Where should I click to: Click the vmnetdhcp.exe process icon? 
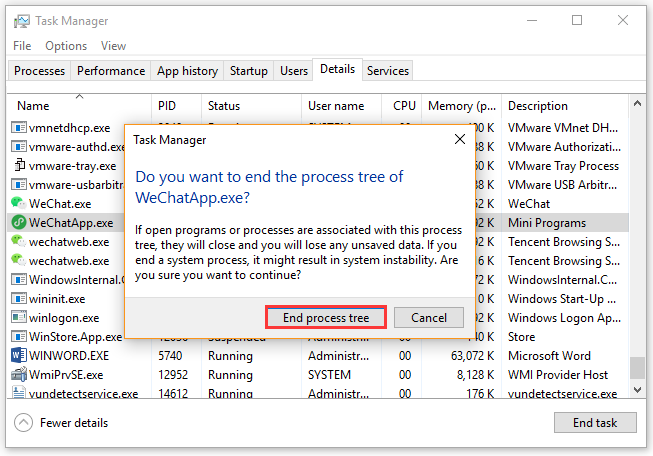click(x=18, y=128)
